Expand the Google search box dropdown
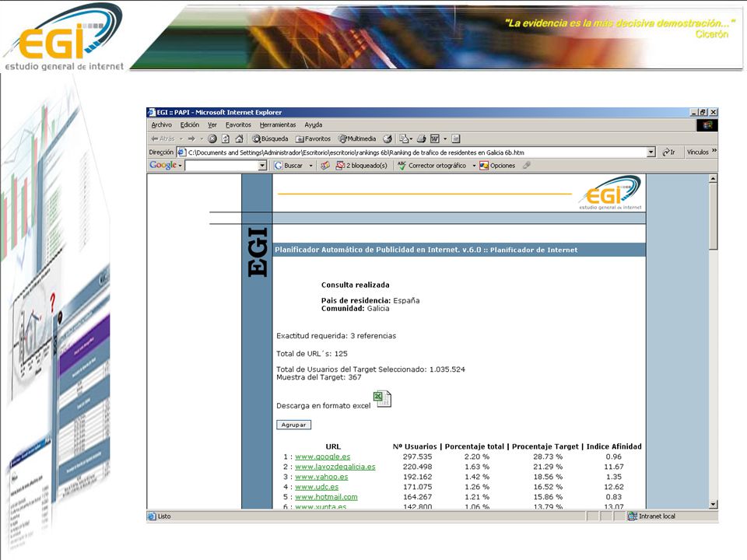Image resolution: width=747 pixels, height=560 pixels. pos(262,165)
